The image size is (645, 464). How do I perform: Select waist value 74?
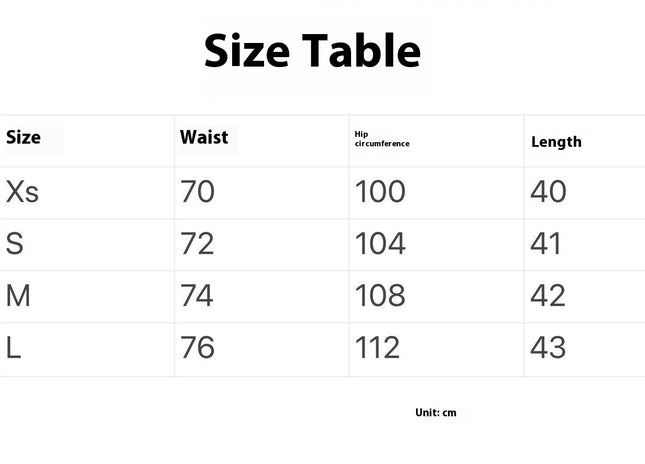(197, 295)
